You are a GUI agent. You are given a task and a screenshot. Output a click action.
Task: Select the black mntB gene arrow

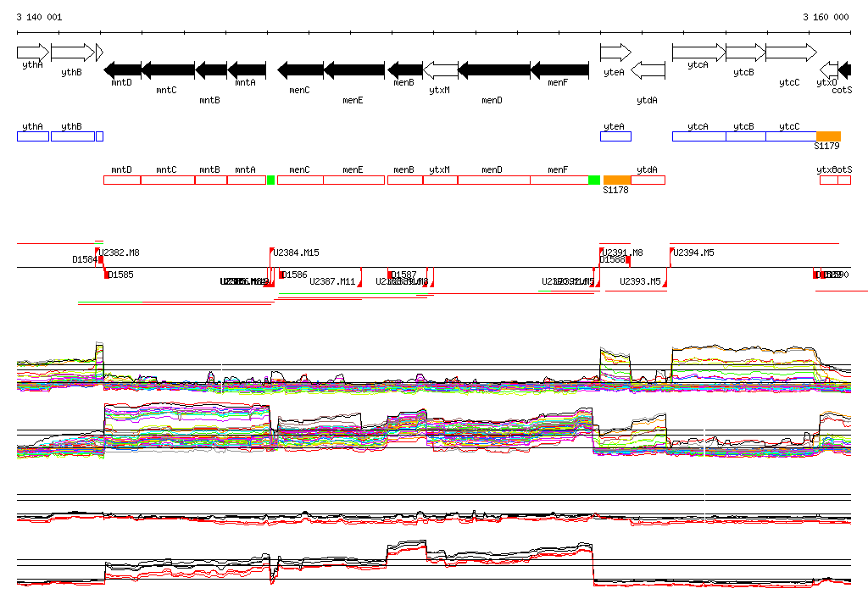211,70
